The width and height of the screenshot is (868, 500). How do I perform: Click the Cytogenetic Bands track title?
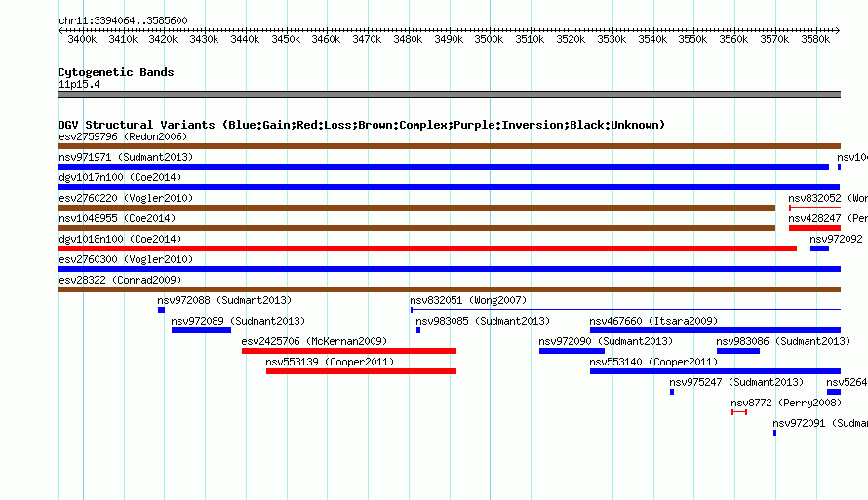point(116,72)
